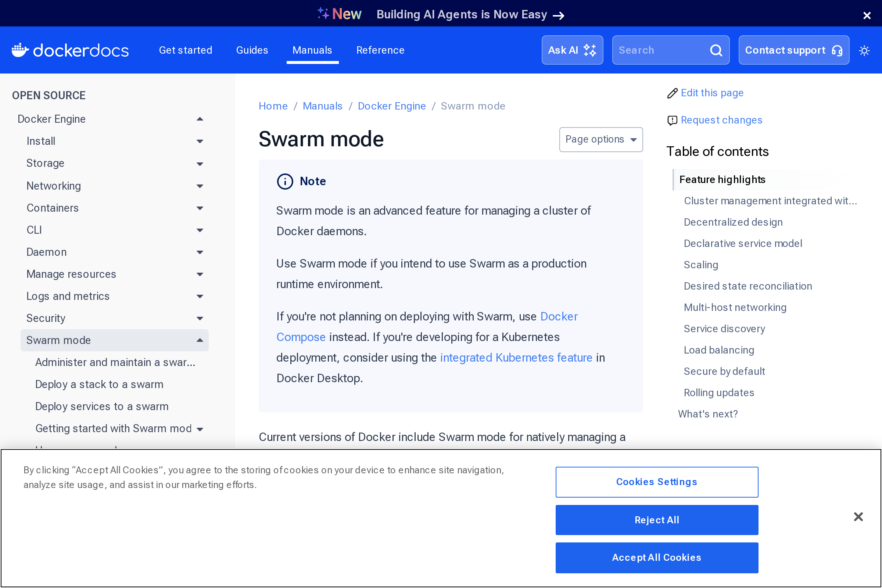
Task: Open Security sidebar entry
Action: click(x=46, y=319)
